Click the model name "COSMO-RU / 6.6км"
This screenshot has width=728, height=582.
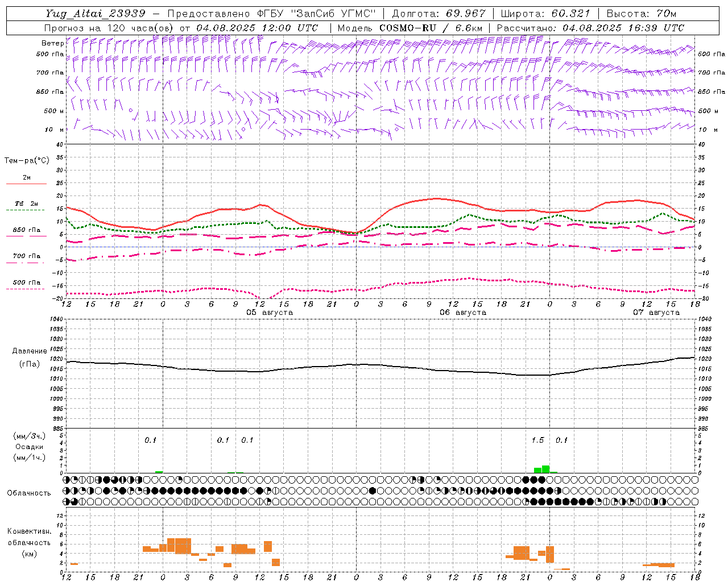click(431, 28)
